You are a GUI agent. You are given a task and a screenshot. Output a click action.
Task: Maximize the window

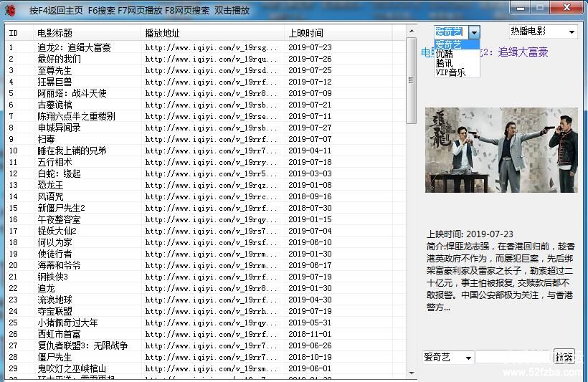[x=540, y=7]
